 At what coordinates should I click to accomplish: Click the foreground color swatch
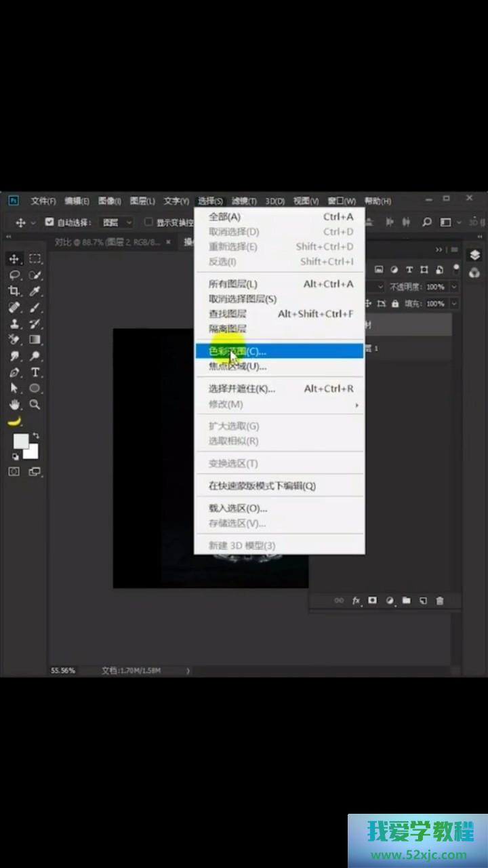21,441
